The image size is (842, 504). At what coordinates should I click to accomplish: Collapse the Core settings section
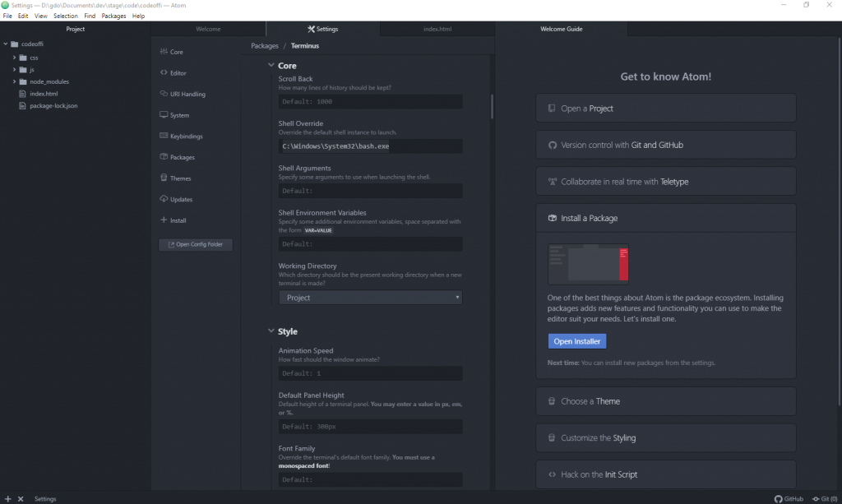[x=271, y=65]
